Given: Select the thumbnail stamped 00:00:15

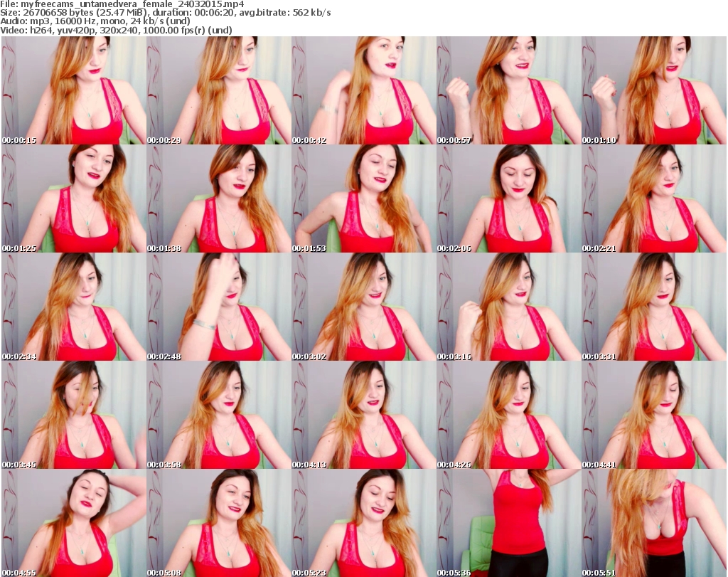Looking at the screenshot, I should pyautogui.click(x=73, y=90).
